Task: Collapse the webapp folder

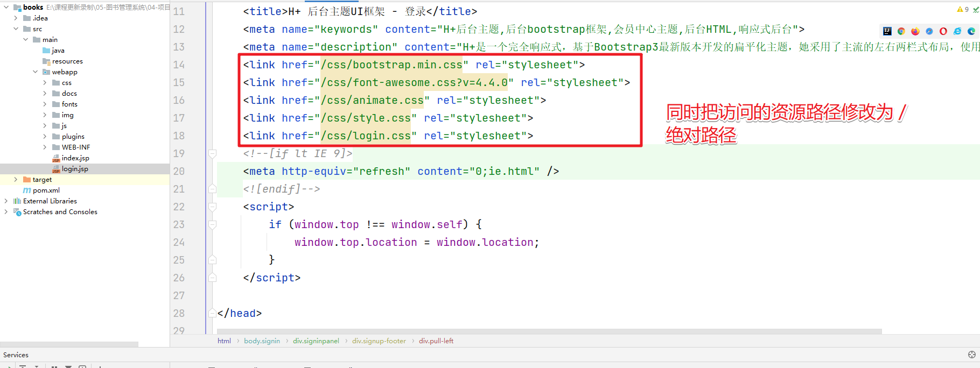Action: (x=36, y=72)
